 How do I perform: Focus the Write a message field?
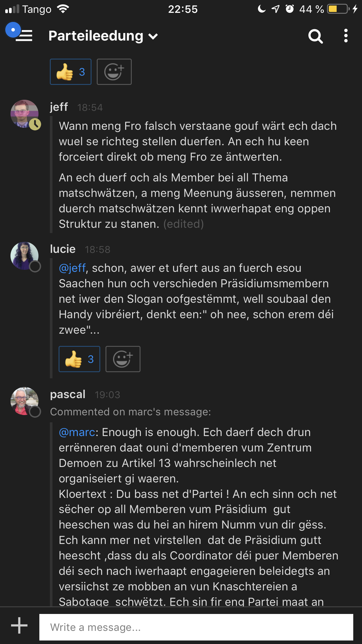coord(196,627)
